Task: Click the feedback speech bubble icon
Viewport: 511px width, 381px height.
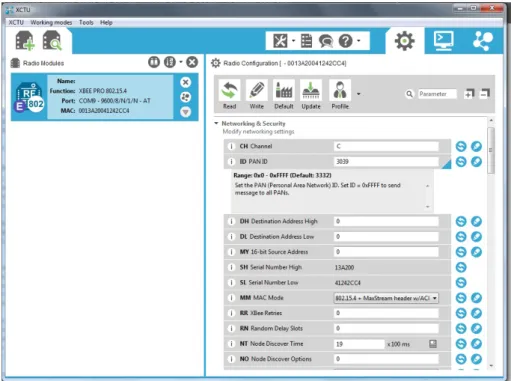Action: click(x=326, y=41)
